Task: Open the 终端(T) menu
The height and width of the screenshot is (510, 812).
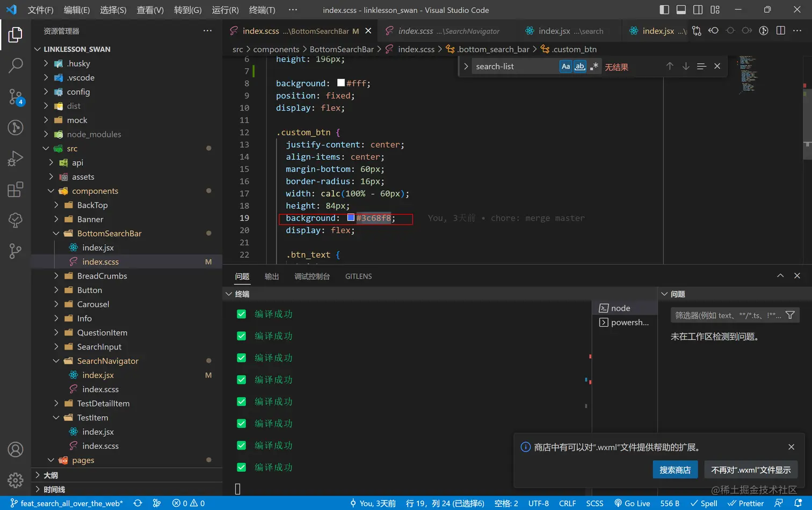Action: pyautogui.click(x=262, y=10)
